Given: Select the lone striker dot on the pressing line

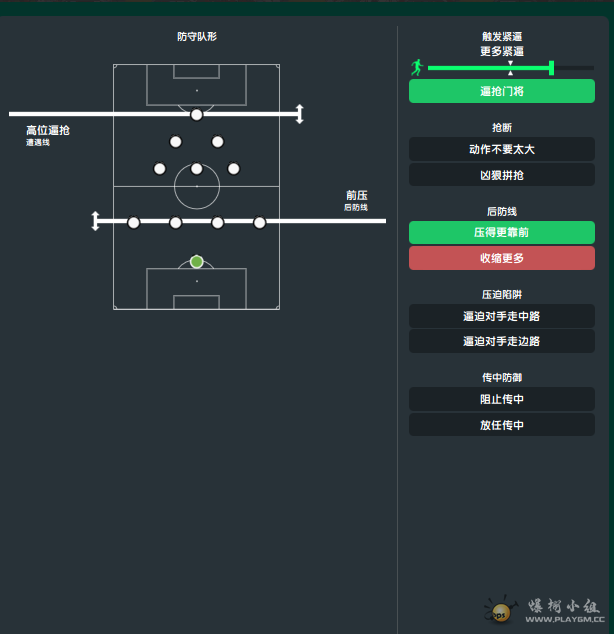Looking at the screenshot, I should (x=197, y=114).
